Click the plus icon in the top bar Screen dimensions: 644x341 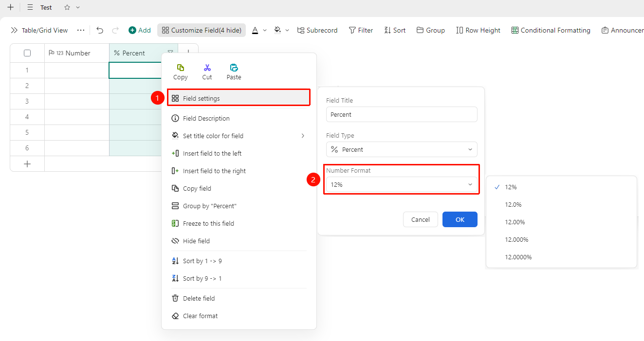click(x=10, y=7)
